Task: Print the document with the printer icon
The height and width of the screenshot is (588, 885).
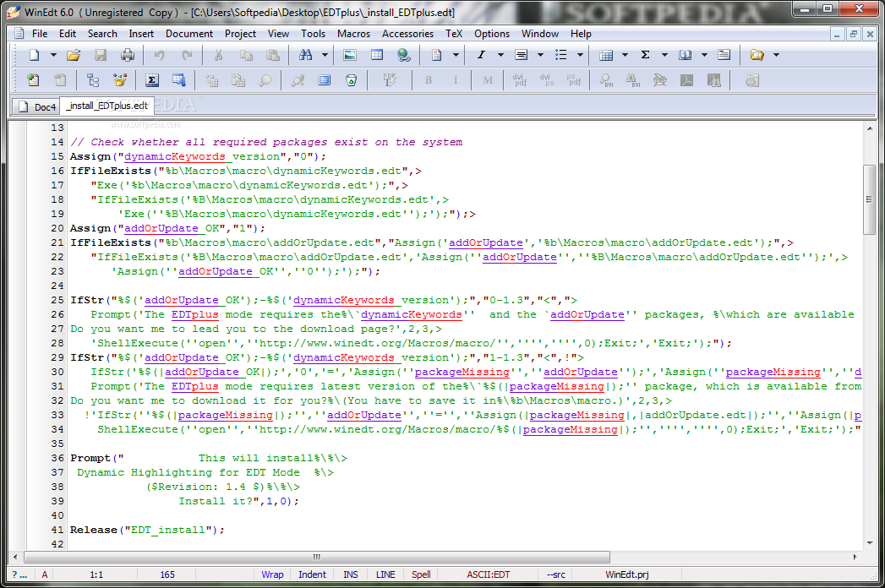Action: coord(128,55)
